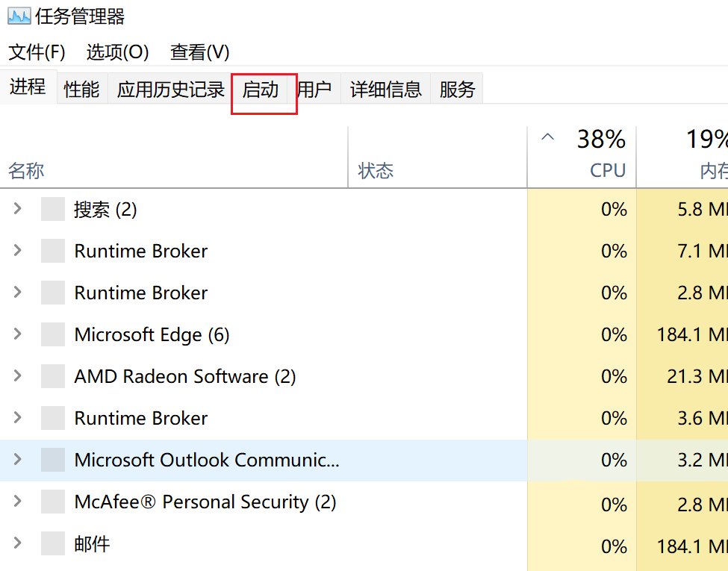This screenshot has height=571, width=728.
Task: Click the Microsoft Outlook Communic process icon
Action: click(52, 460)
